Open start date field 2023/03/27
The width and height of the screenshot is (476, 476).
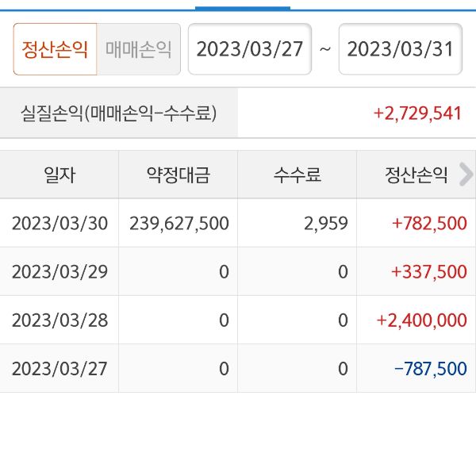(x=249, y=49)
